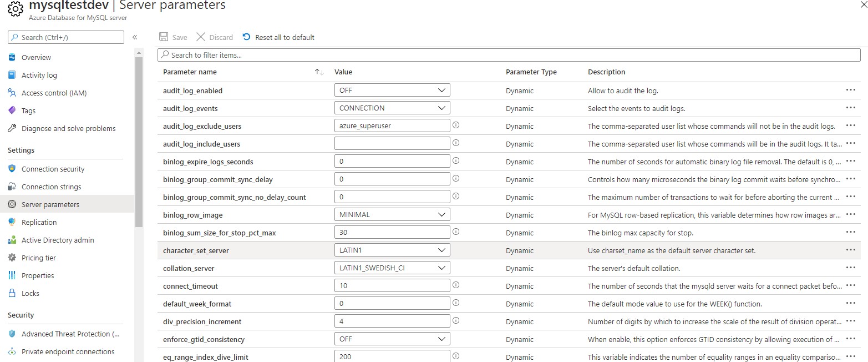
Task: Open Activity log from the sidebar
Action: [39, 75]
